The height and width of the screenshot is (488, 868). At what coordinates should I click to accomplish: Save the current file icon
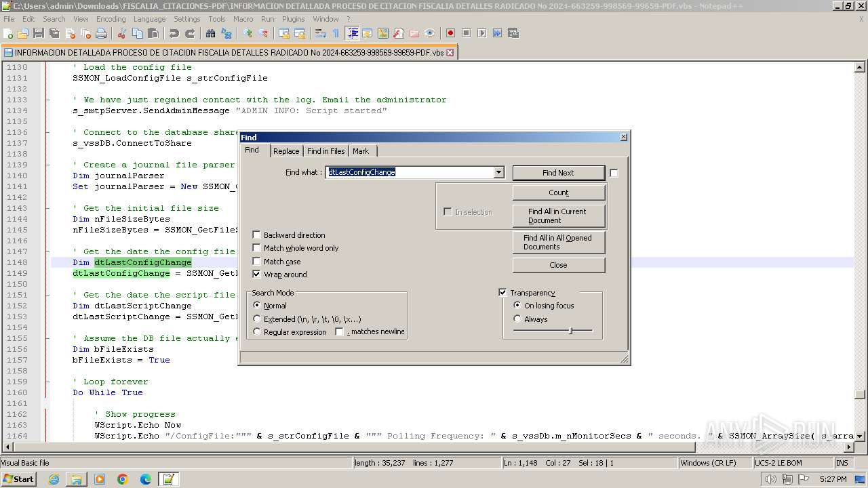[39, 33]
